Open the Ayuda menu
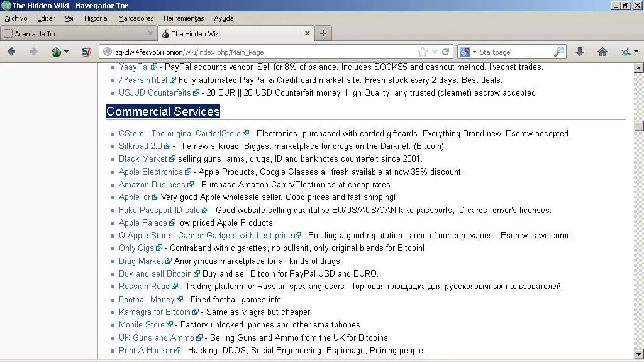The width and height of the screenshot is (644, 362). [223, 18]
